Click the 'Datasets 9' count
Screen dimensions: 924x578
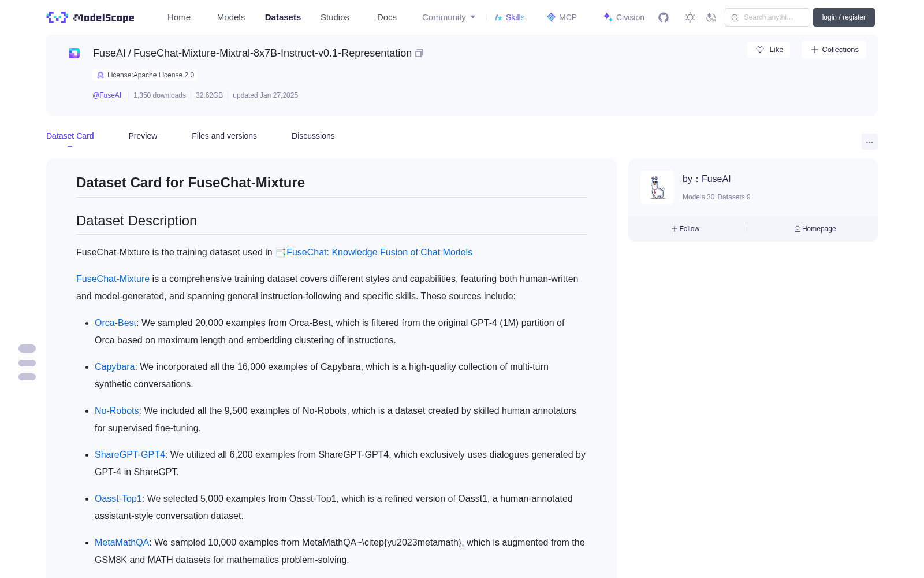[734, 197]
